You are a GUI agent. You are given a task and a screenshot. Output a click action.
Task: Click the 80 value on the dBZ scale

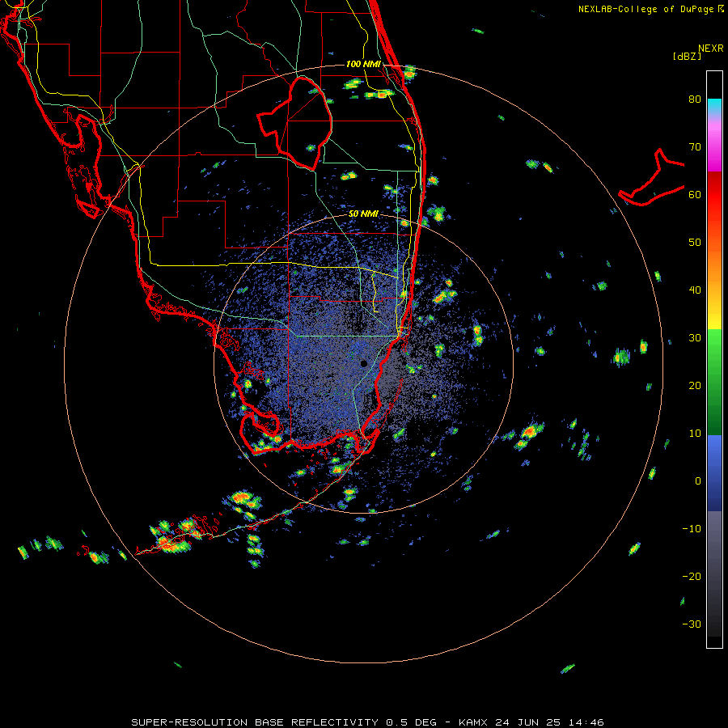pyautogui.click(x=695, y=99)
